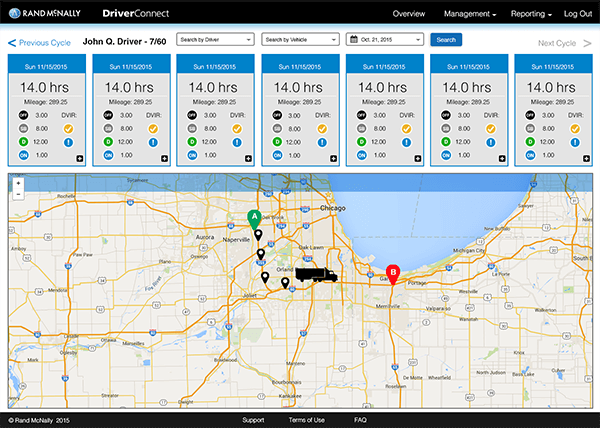The width and height of the screenshot is (600, 428).
Task: Click the Mendota label on map
Action: pos(58,290)
